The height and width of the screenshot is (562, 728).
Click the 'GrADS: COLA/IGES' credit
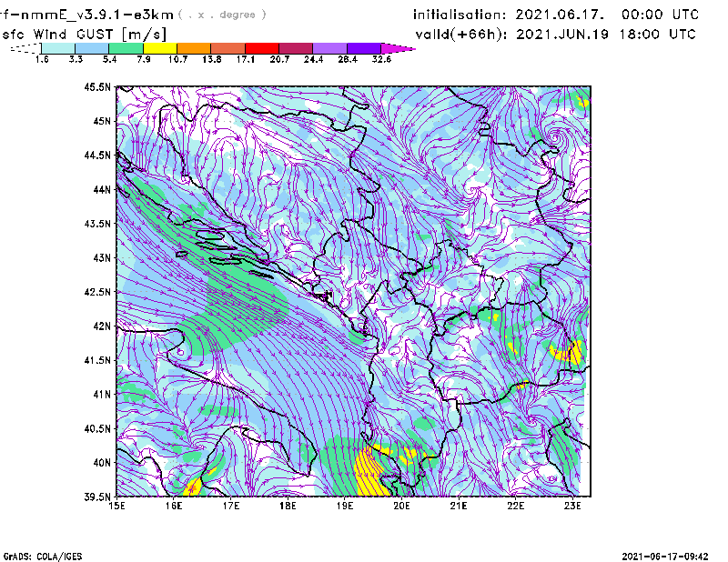click(43, 557)
